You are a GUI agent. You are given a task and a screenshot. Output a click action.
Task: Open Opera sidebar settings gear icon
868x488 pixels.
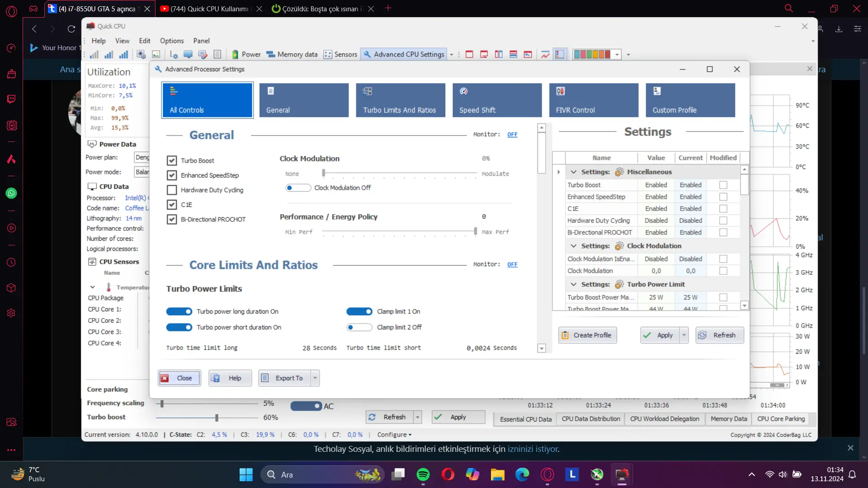pyautogui.click(x=11, y=313)
